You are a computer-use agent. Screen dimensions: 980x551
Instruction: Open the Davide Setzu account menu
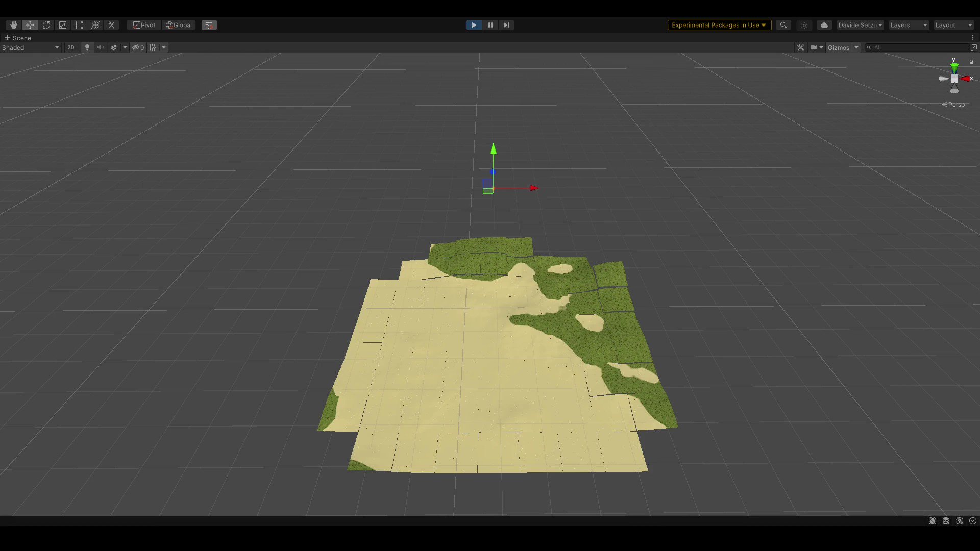(x=860, y=25)
